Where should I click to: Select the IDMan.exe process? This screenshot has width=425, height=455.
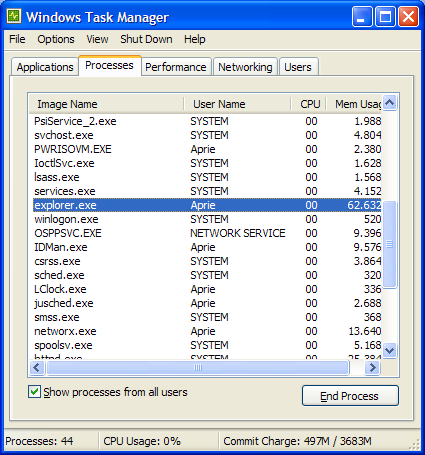point(207,247)
